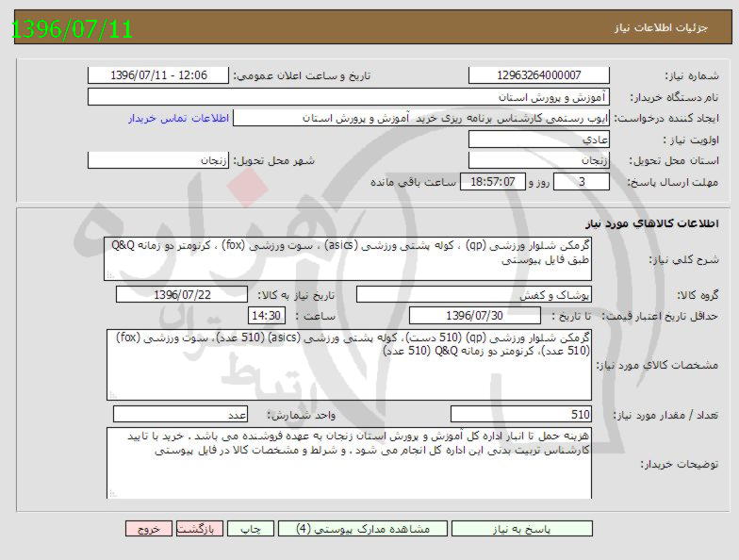
Task: Click the اولویت نیاز field showing عادی
Action: (x=539, y=140)
